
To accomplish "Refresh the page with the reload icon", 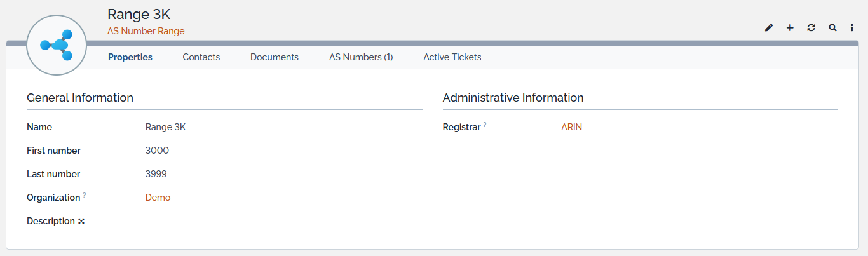I will click(x=811, y=28).
